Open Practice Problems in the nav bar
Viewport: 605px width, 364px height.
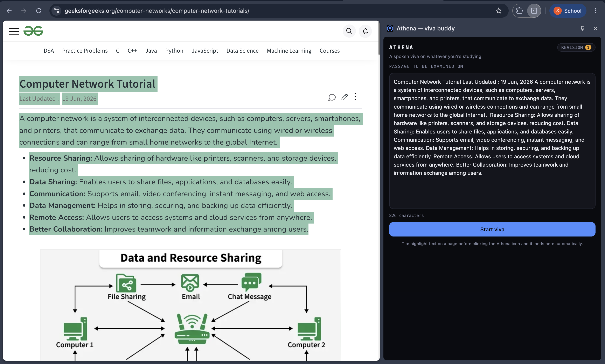[x=85, y=51]
